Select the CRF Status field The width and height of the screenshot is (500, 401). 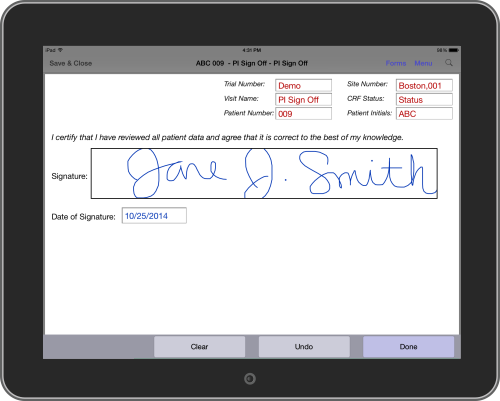tap(424, 99)
